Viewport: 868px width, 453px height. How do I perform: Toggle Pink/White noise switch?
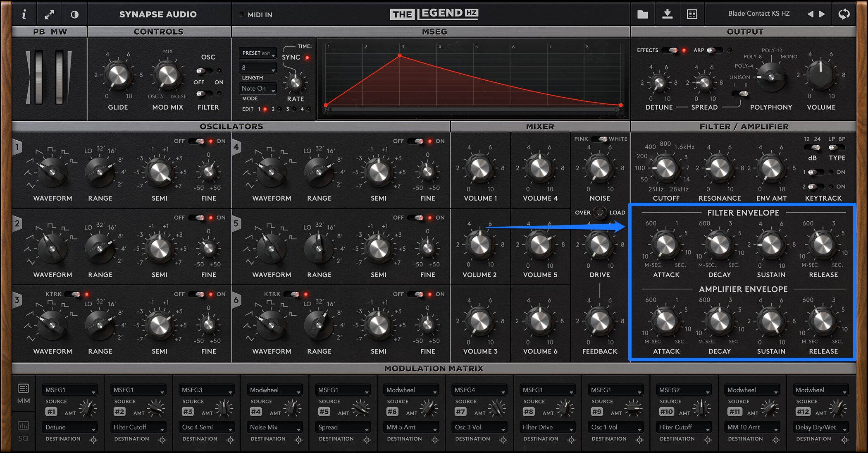(x=599, y=139)
